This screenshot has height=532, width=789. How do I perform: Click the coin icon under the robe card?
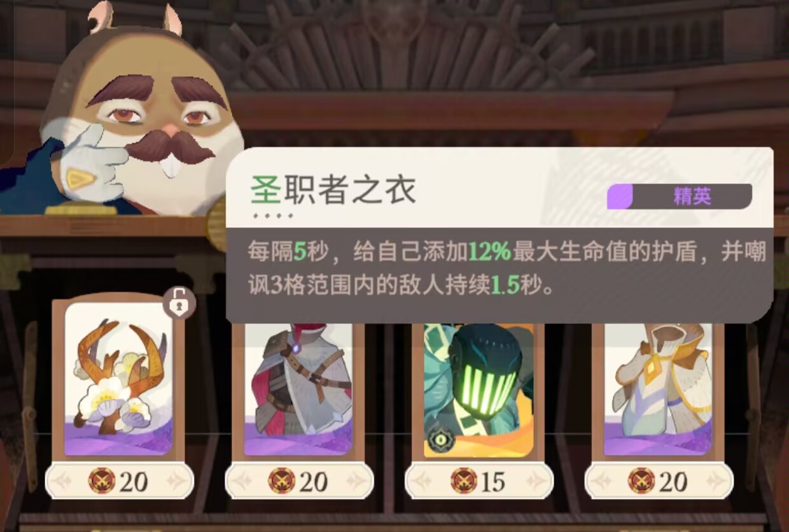pos(641,481)
